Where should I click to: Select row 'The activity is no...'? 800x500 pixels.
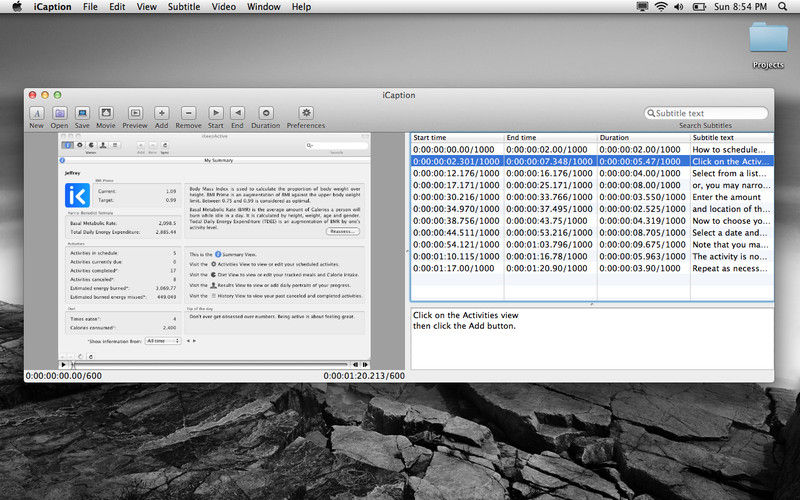(592, 257)
